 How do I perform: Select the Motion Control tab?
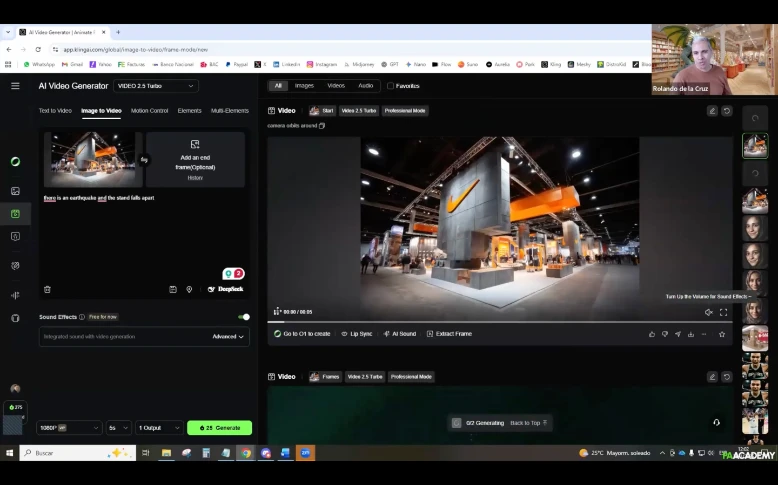tap(149, 111)
